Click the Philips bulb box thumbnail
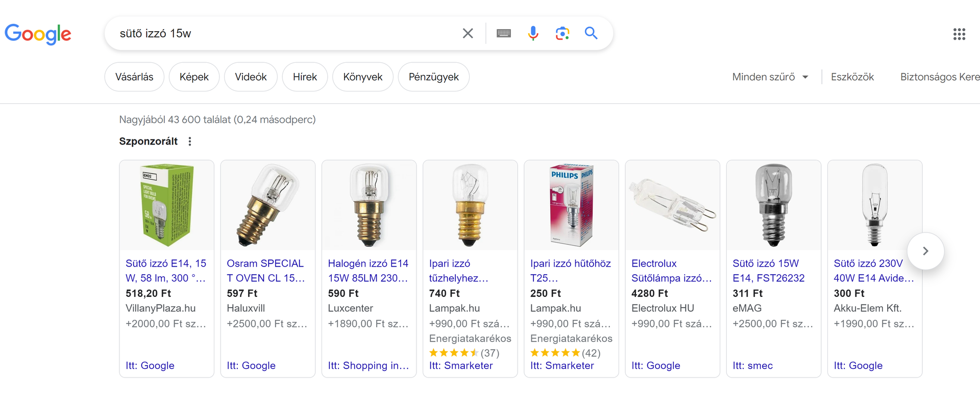Viewport: 980px width, 399px height. coord(571,205)
